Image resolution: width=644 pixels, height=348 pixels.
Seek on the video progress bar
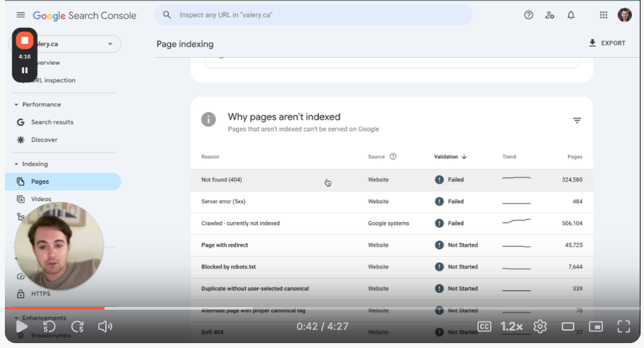pos(322,308)
